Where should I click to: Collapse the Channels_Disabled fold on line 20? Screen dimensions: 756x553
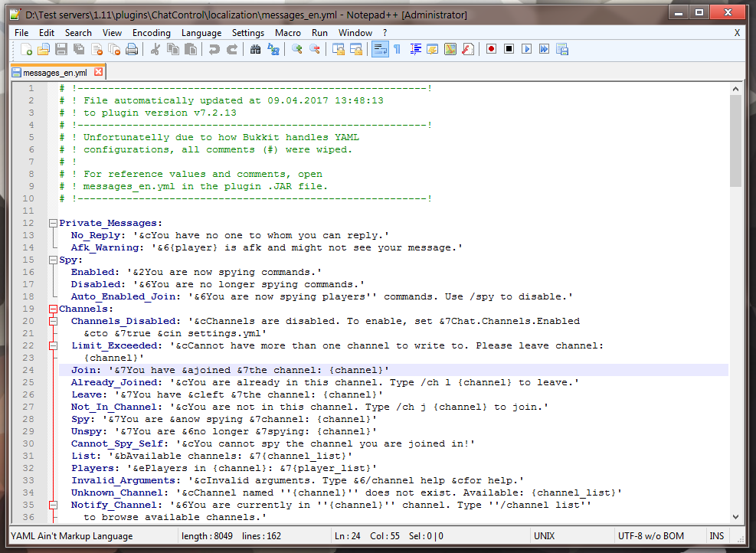click(53, 321)
